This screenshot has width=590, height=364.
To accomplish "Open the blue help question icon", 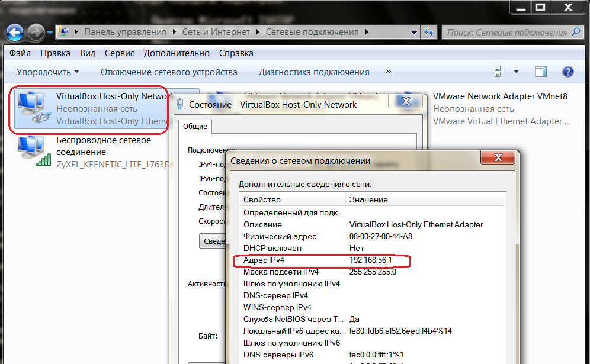I will 568,72.
